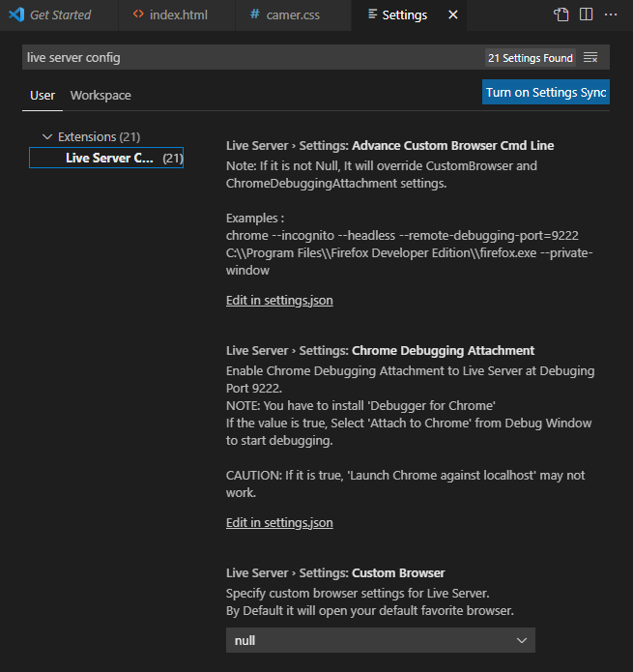Screen dimensions: 633x672
Task: Close the Settings tab
Action: (452, 15)
